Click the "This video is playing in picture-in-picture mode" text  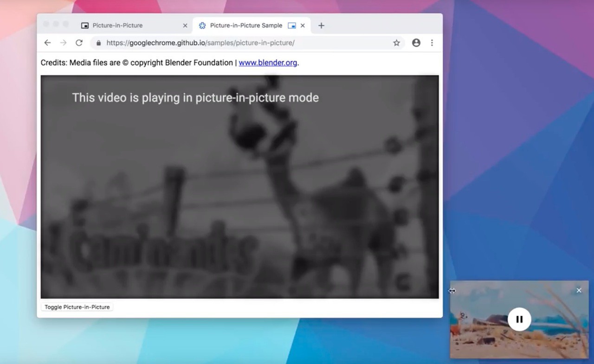tap(195, 98)
